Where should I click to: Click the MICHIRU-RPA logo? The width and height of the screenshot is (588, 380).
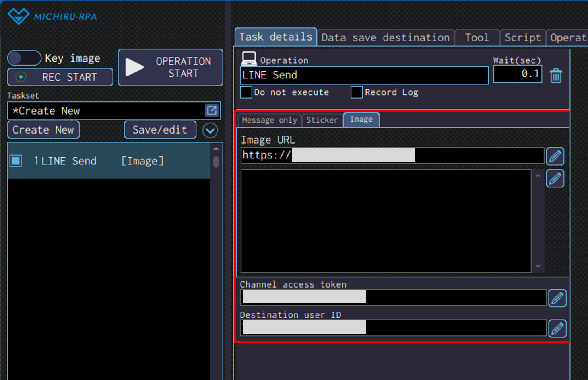coord(52,16)
